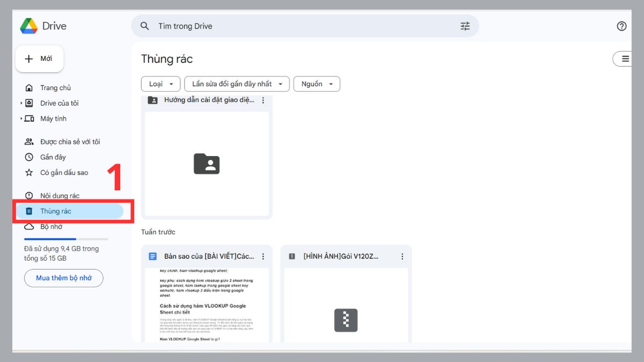
Task: Open Drive của tôi
Action: point(59,103)
